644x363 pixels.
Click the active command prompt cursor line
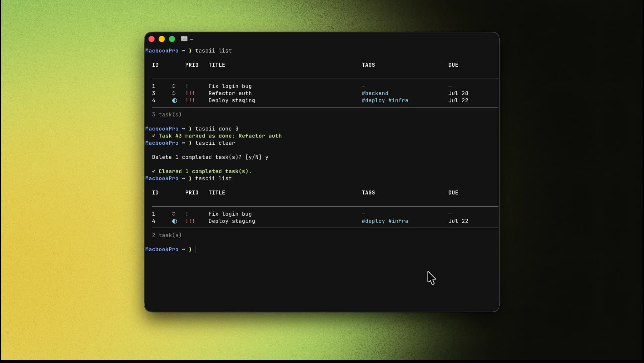[x=170, y=250]
